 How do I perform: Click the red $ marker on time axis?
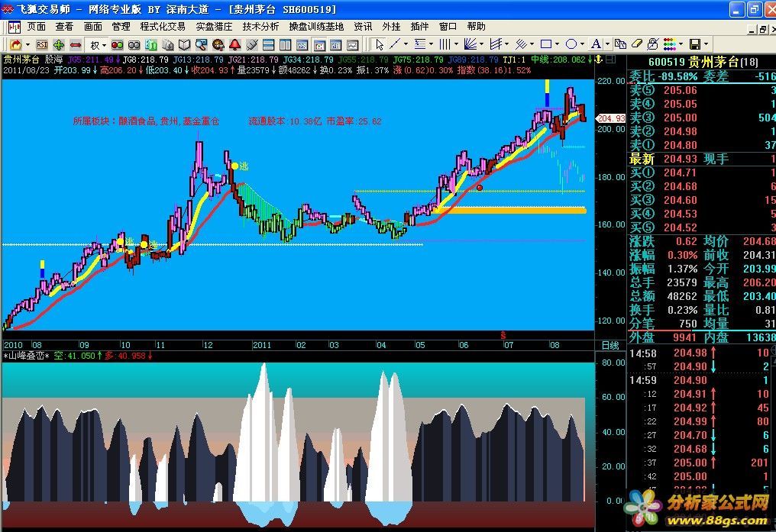click(503, 336)
